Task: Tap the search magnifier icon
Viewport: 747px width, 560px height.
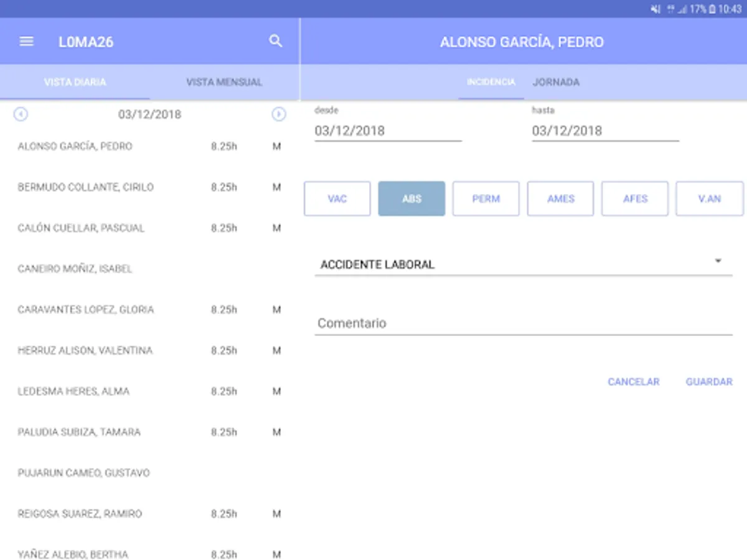Action: 275,42
